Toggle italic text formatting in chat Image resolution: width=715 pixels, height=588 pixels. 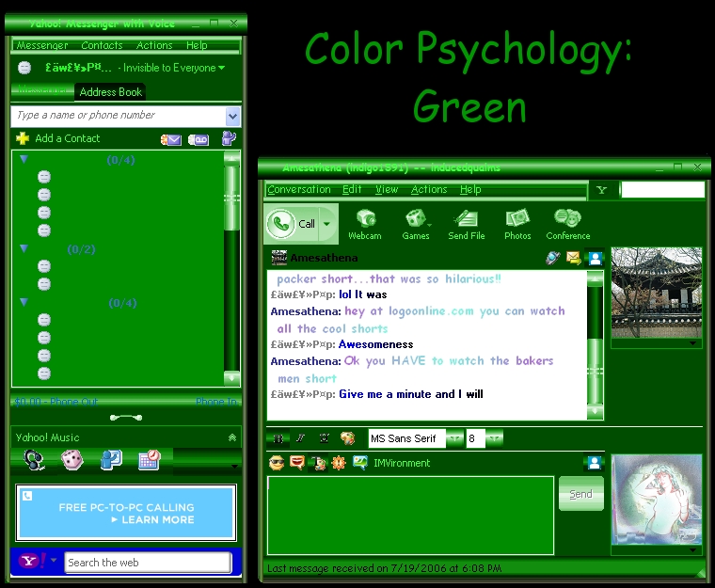pyautogui.click(x=300, y=438)
